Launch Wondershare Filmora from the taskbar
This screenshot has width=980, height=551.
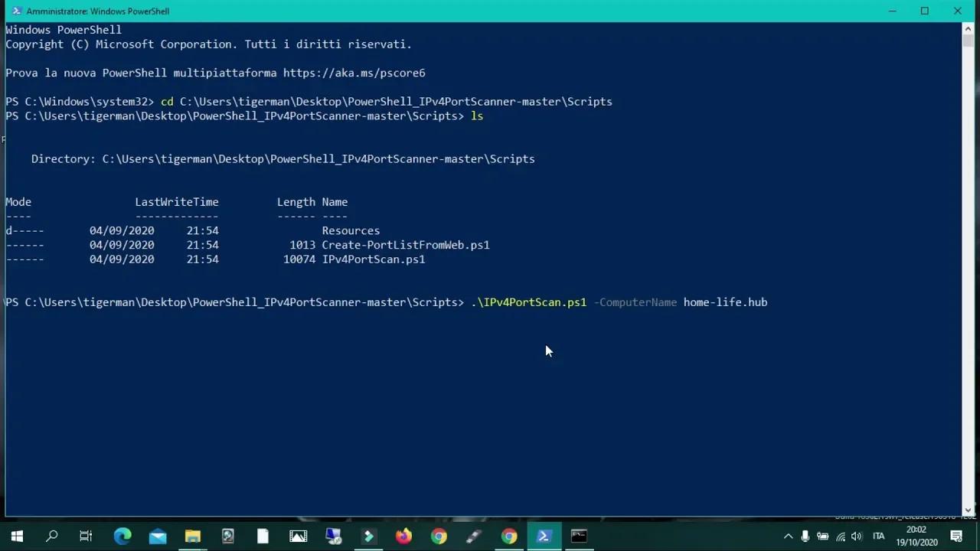[368, 536]
